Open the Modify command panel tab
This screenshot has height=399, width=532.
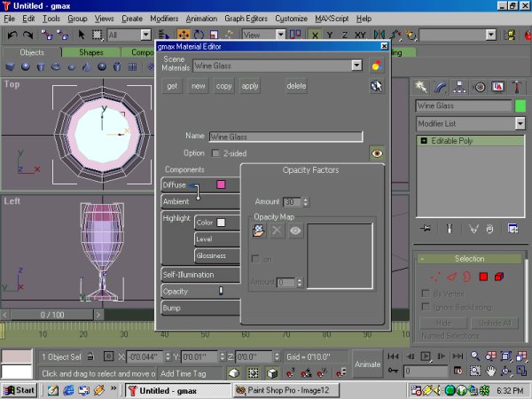441,87
